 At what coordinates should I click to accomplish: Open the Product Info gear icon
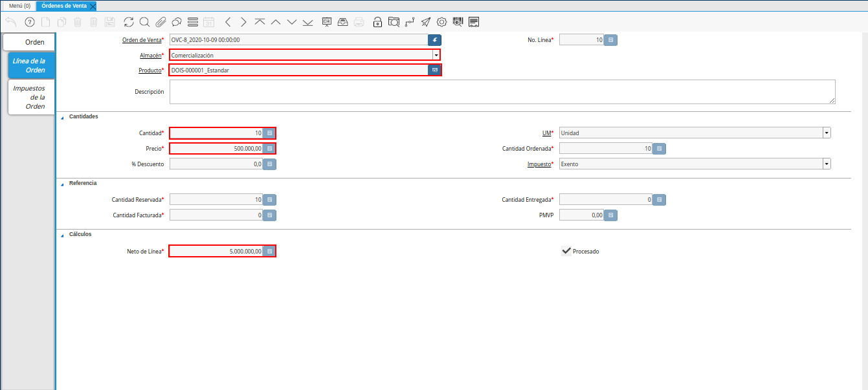tap(442, 22)
